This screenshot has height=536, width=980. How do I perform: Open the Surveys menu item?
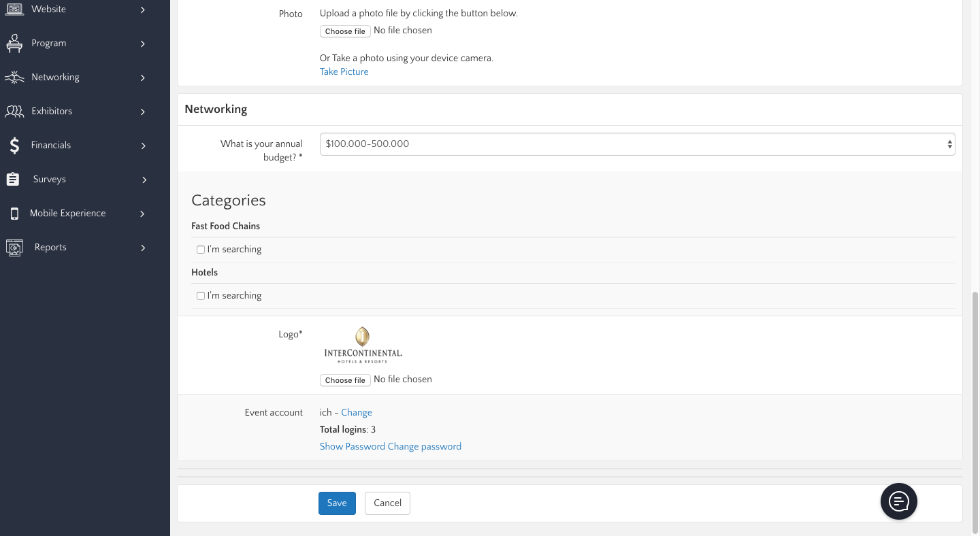50,180
